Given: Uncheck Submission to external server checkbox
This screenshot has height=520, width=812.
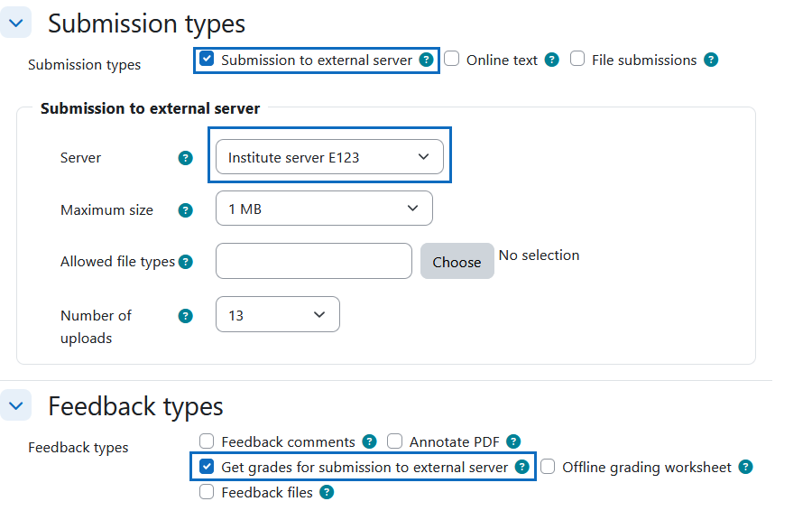Looking at the screenshot, I should (x=207, y=60).
